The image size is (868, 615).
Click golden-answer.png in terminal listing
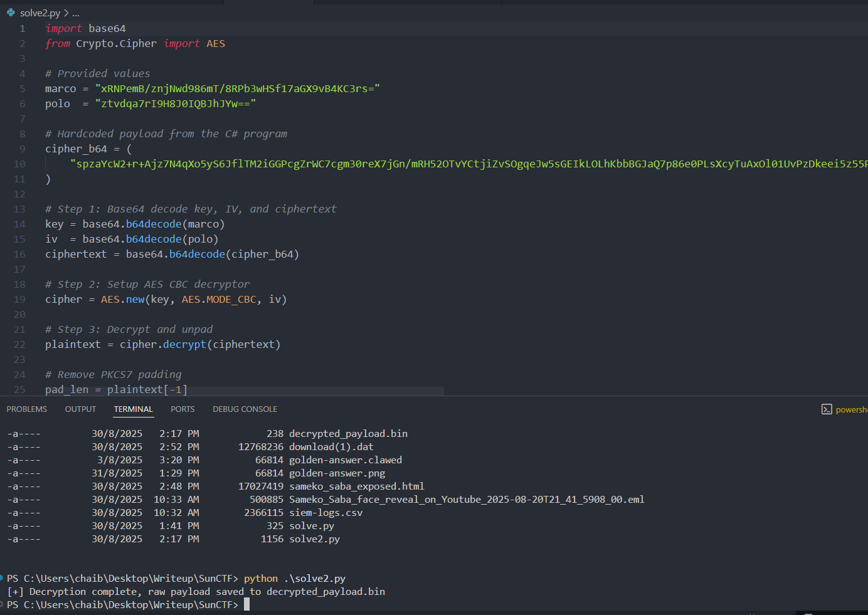pos(337,473)
